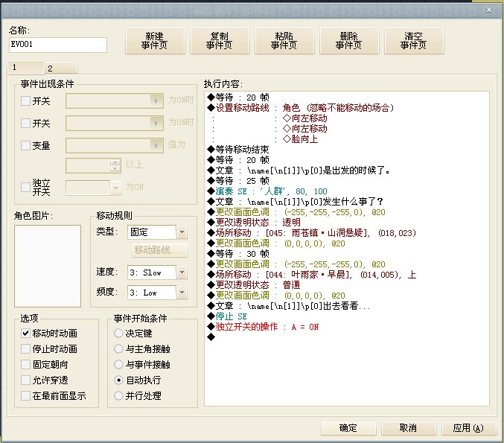Select the 更改透明状态 : 透明 command
This screenshot has width=504, height=443.
click(x=254, y=222)
